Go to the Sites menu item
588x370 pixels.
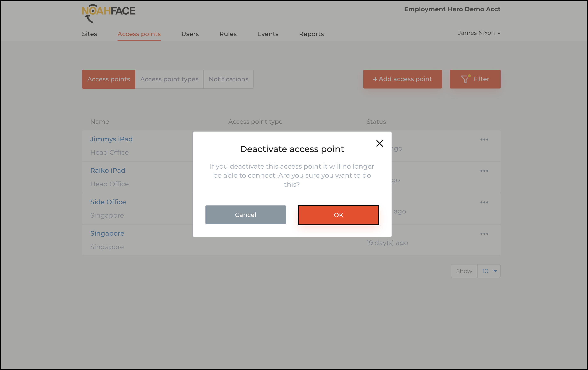89,34
